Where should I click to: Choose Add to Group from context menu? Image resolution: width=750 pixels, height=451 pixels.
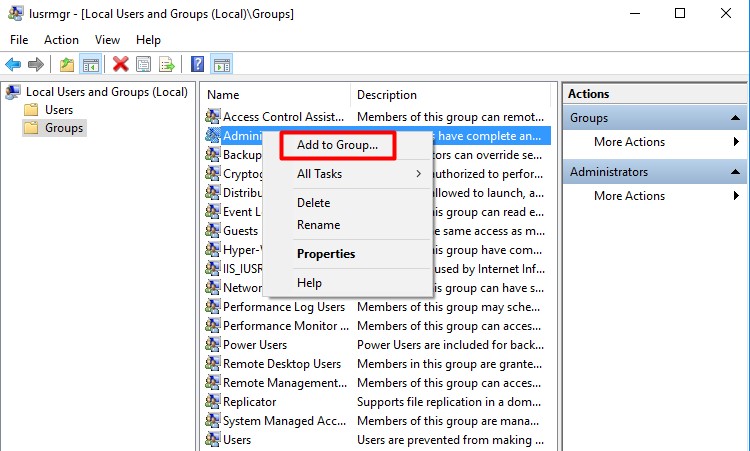tap(337, 145)
